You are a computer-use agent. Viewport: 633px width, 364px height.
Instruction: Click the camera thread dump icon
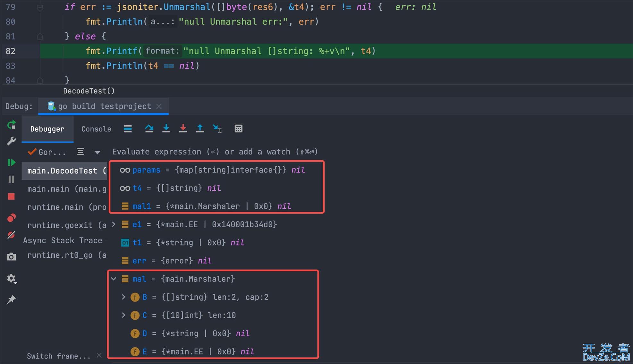(11, 257)
